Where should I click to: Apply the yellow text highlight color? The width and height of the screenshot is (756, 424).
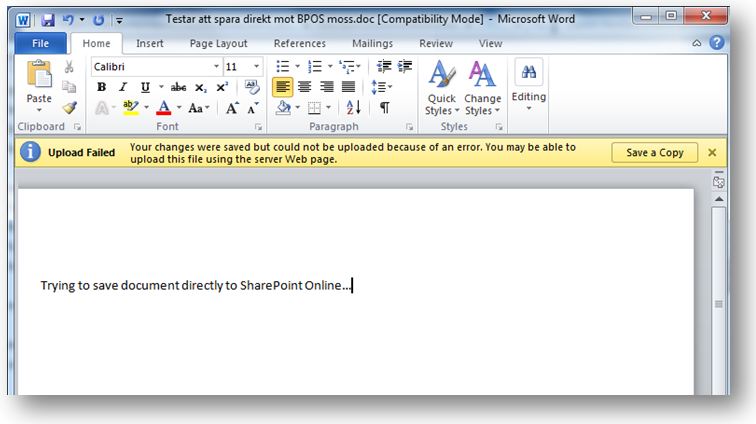[131, 108]
